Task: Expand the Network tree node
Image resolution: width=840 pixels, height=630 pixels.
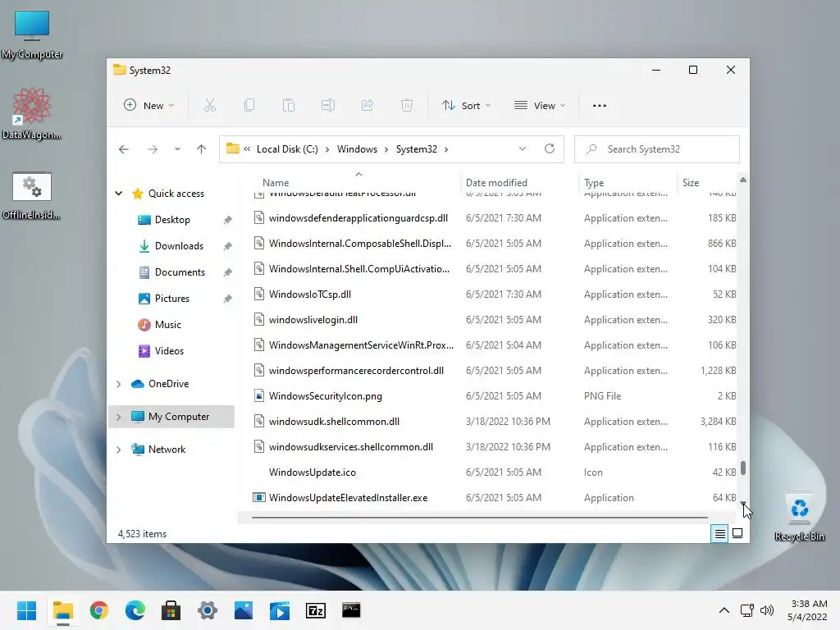Action: pyautogui.click(x=118, y=450)
